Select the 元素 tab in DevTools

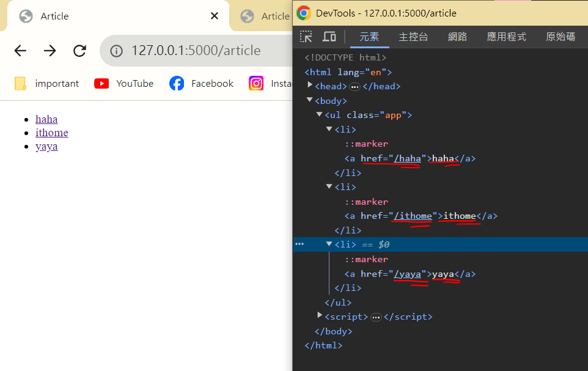point(369,37)
